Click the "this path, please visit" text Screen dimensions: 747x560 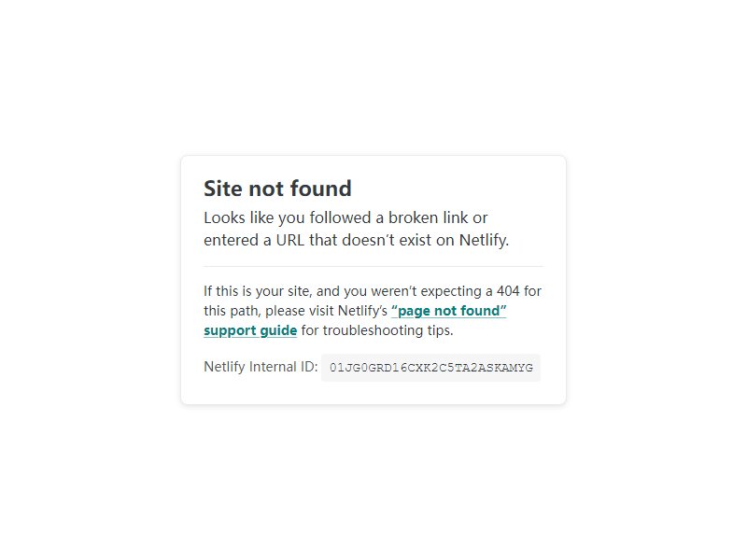pos(269,311)
